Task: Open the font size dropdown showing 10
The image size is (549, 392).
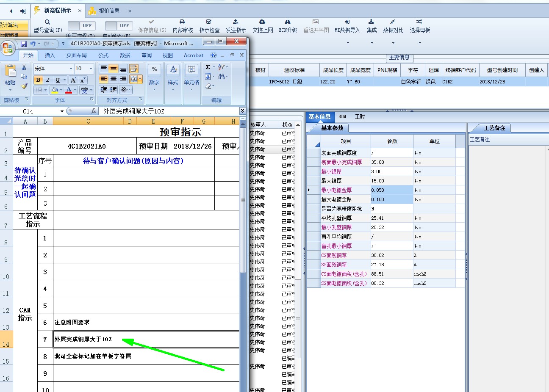Action: pyautogui.click(x=91, y=69)
